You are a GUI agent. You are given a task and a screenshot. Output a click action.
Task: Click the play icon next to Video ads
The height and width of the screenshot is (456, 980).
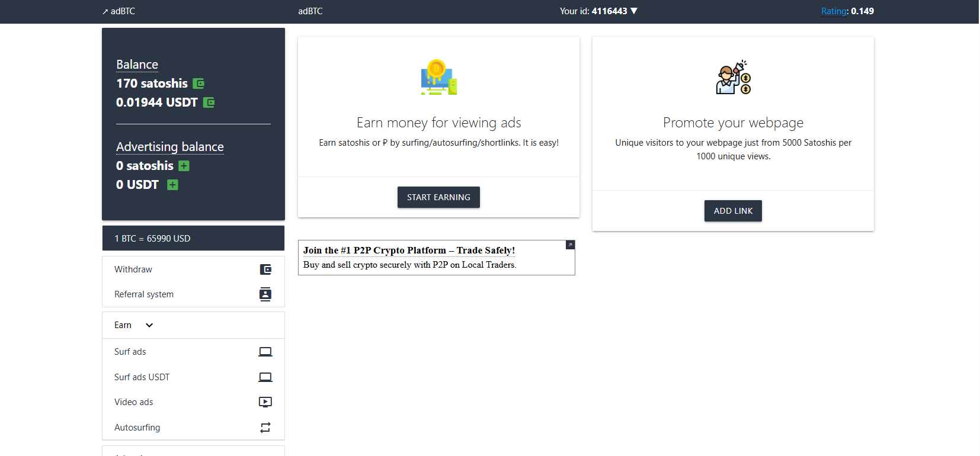coord(265,402)
